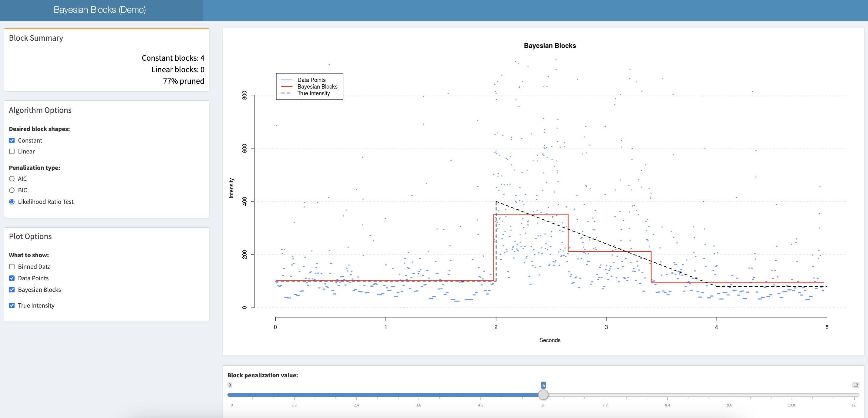Check the Linear block shape option
The image size is (868, 418).
click(x=12, y=151)
